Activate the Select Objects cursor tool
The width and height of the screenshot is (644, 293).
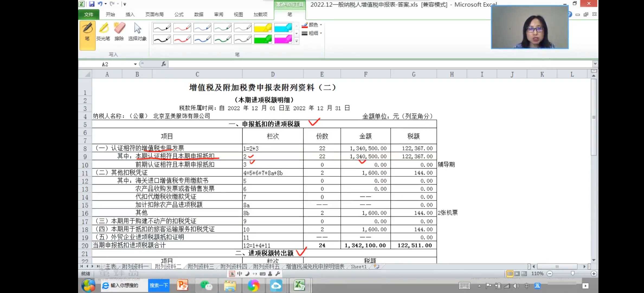pos(137,32)
